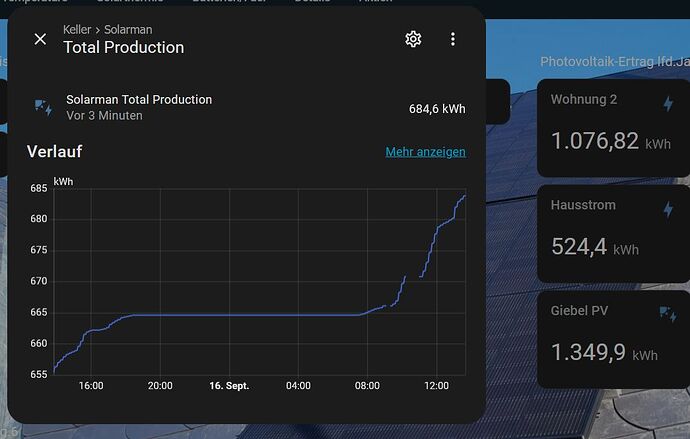This screenshot has height=439, width=690.
Task: Open the three-dot overflow menu
Action: [453, 39]
